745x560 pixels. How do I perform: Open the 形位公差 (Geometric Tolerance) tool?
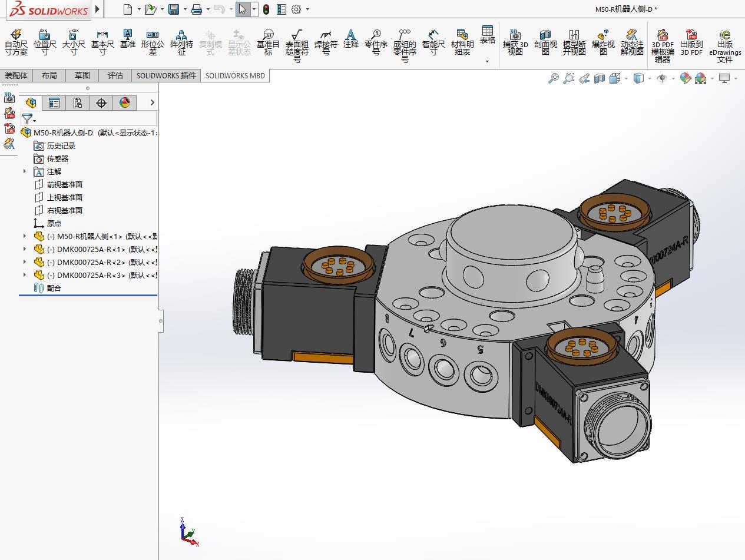(153, 42)
